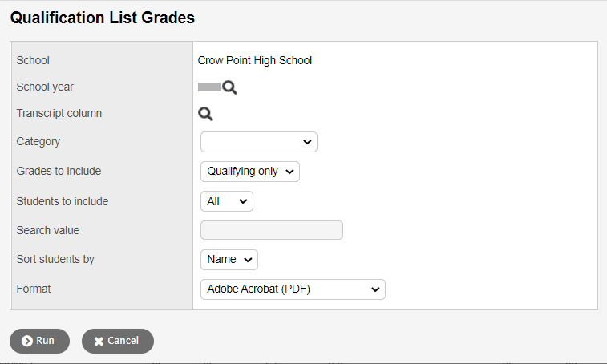The width and height of the screenshot is (607, 364).
Task: Click the Format field label
Action: click(34, 288)
